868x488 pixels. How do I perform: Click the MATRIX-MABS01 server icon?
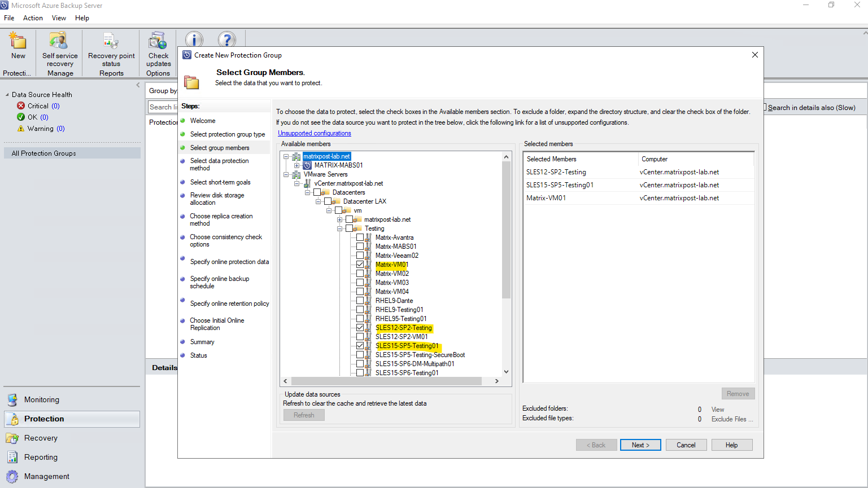[307, 165]
